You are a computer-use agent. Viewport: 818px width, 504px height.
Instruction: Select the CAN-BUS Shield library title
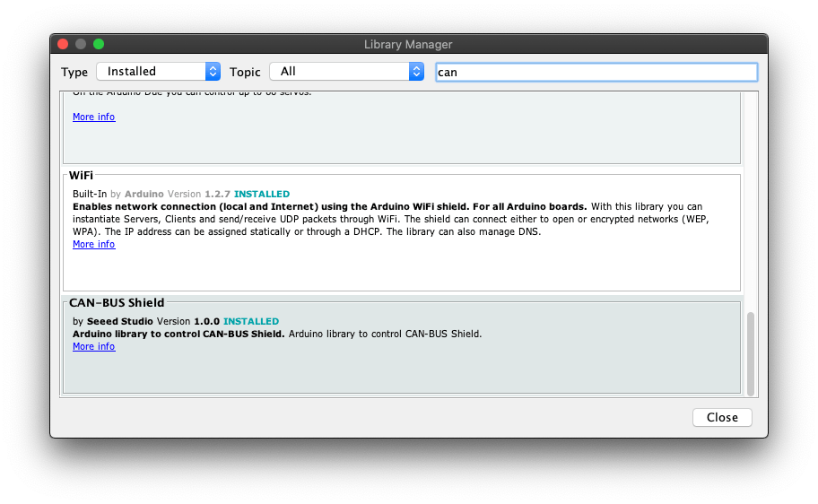tap(117, 302)
